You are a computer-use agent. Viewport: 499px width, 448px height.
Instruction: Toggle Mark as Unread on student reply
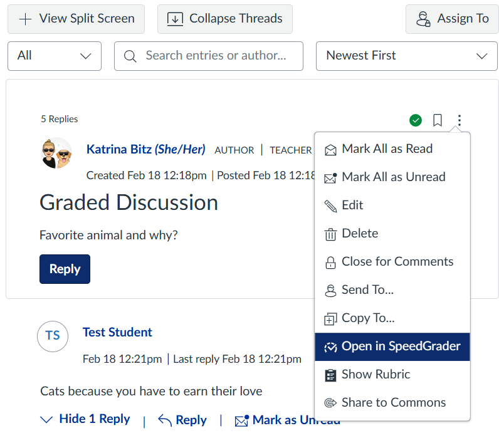[287, 420]
